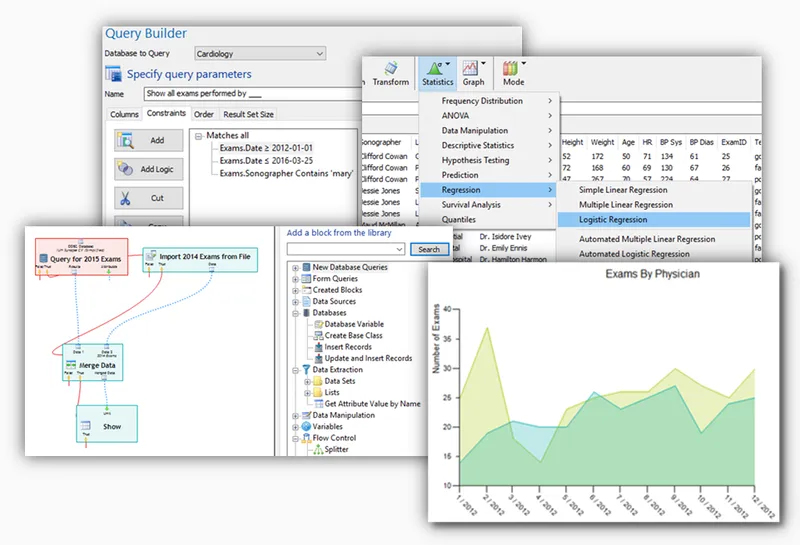Collapse the Databases tree node

pyautogui.click(x=295, y=313)
